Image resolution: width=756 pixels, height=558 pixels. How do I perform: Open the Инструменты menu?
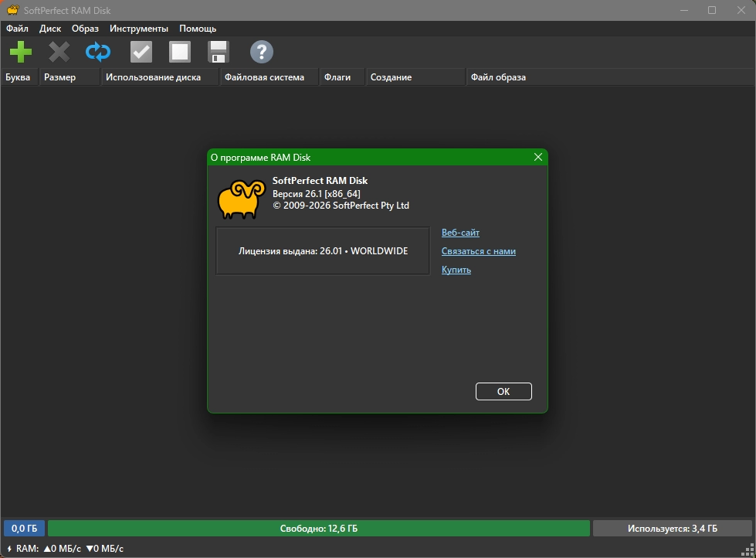139,29
